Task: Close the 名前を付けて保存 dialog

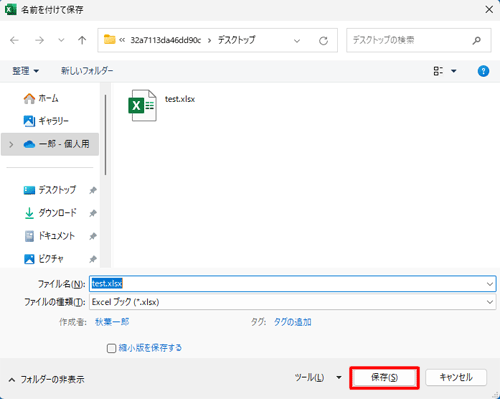Action: (489, 10)
